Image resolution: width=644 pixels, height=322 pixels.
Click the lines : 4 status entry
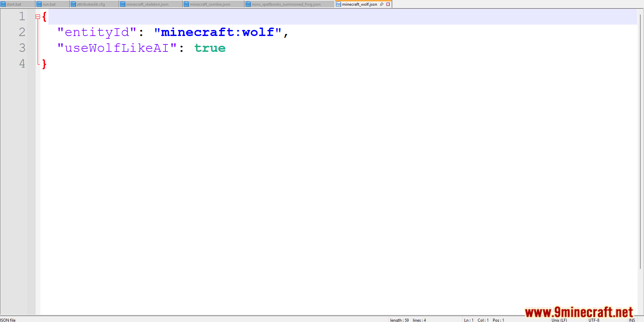[x=419, y=320]
